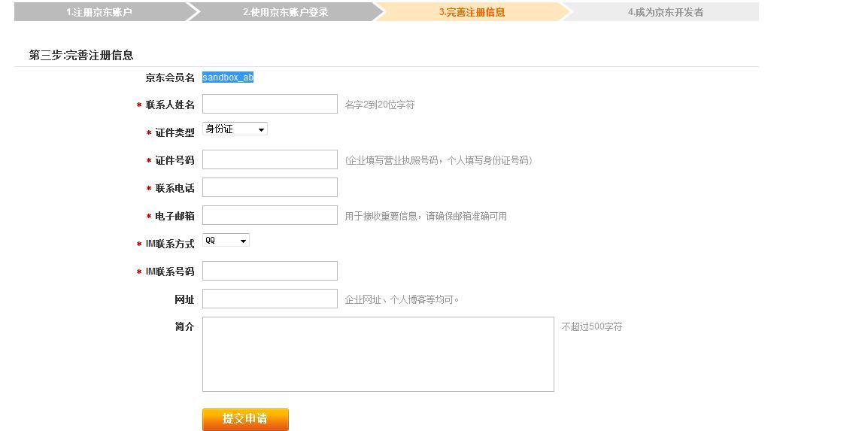Click the 网址 input field
Screen dimensions: 868x431
point(269,299)
